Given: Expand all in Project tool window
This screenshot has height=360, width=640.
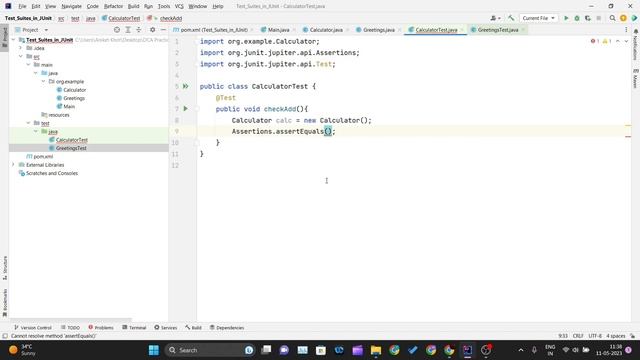Looking at the screenshot, I should pos(128,30).
